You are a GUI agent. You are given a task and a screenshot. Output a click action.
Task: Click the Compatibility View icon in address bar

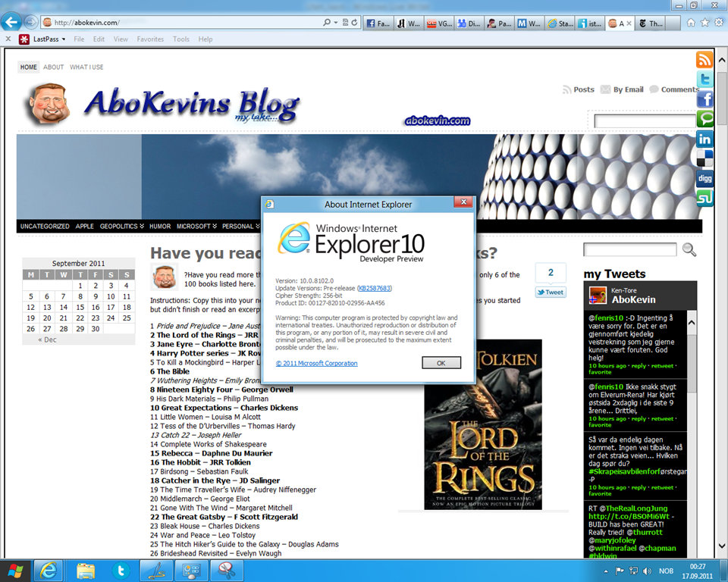[x=346, y=22]
